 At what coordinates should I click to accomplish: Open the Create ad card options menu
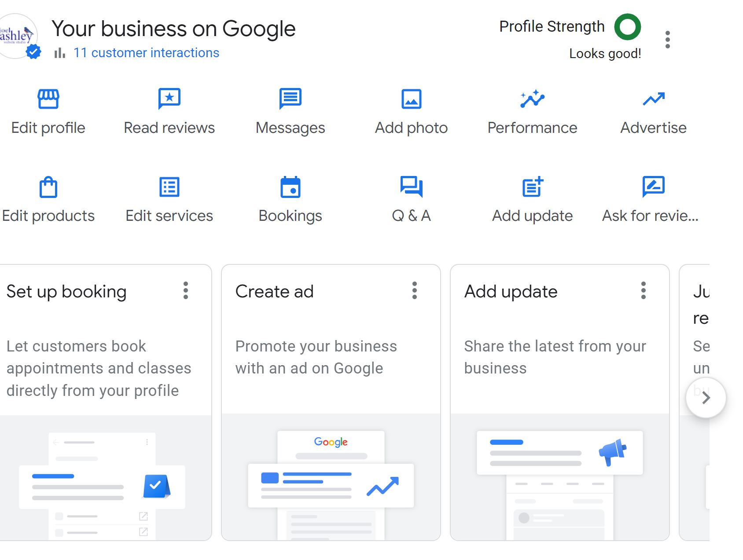click(x=414, y=291)
